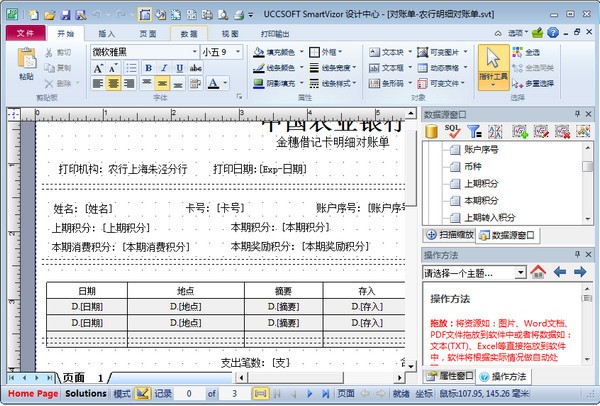This screenshot has height=406, width=600.
Task: Click the help question mark icon
Action: (553, 33)
